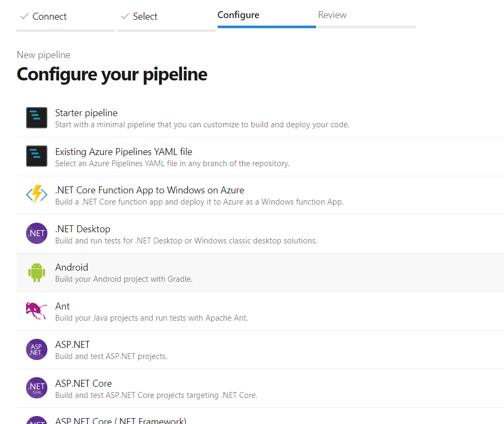Choose Existing Azure Pipelines YAML file option
The height and width of the screenshot is (424, 504).
pyautogui.click(x=123, y=151)
